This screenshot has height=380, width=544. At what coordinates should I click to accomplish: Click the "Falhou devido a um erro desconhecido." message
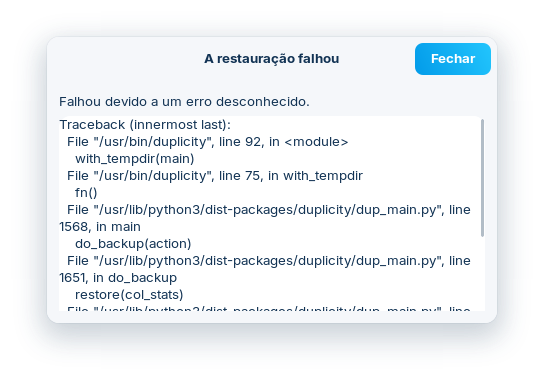(184, 102)
